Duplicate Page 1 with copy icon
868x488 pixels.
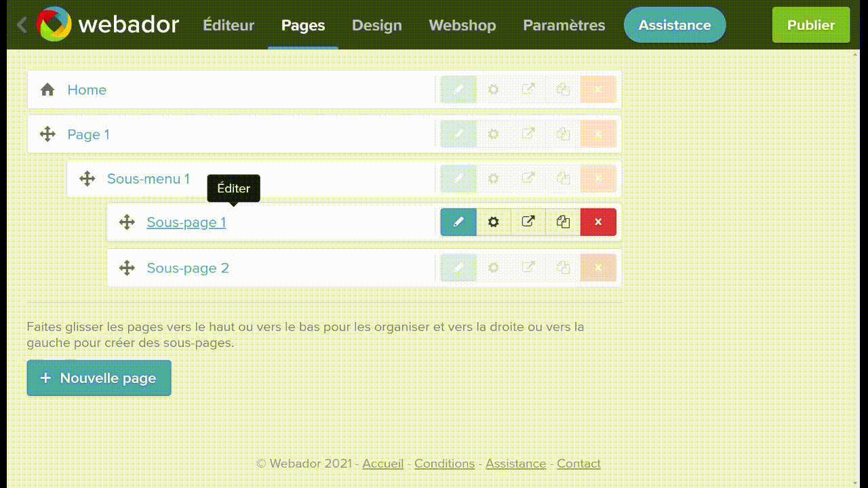(563, 134)
